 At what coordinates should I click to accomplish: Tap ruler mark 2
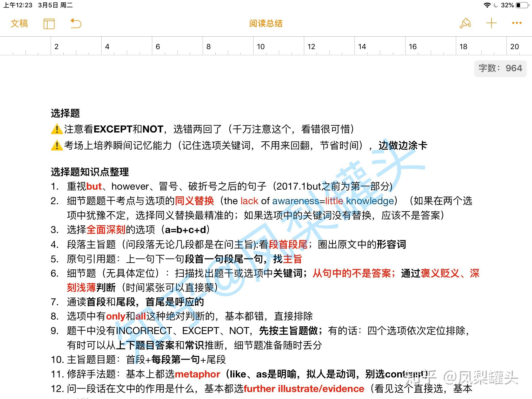[56, 46]
